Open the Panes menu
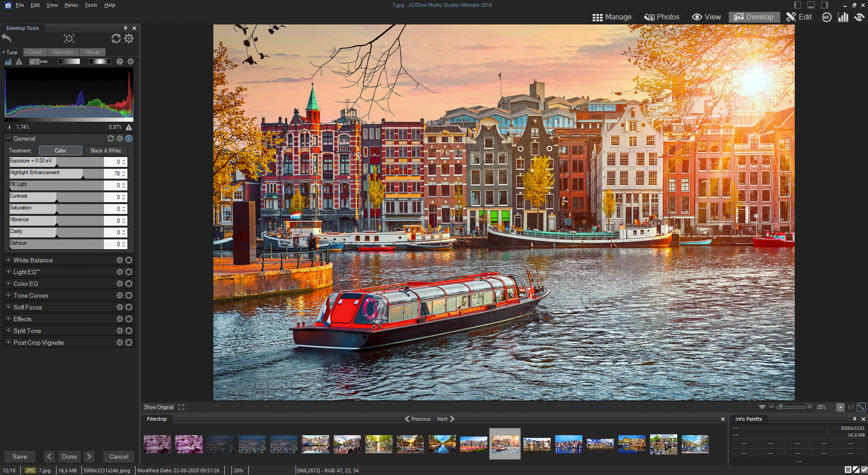 click(x=71, y=5)
